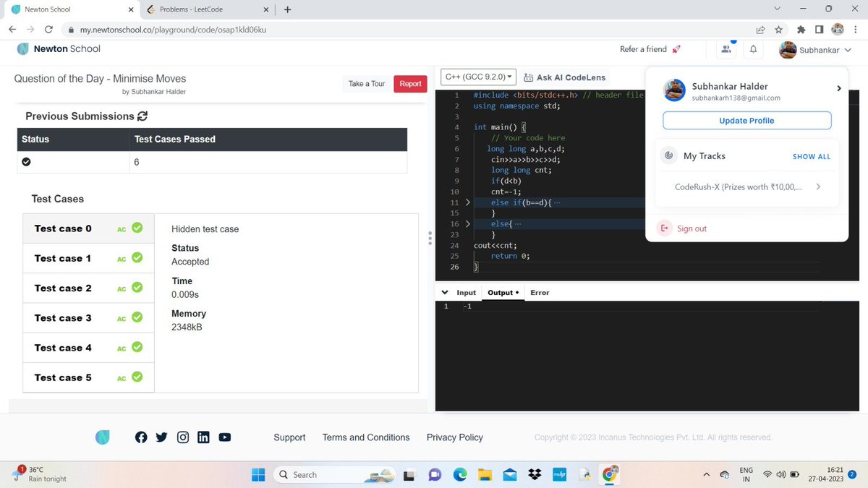Click SHOW ALL tracks link

812,156
